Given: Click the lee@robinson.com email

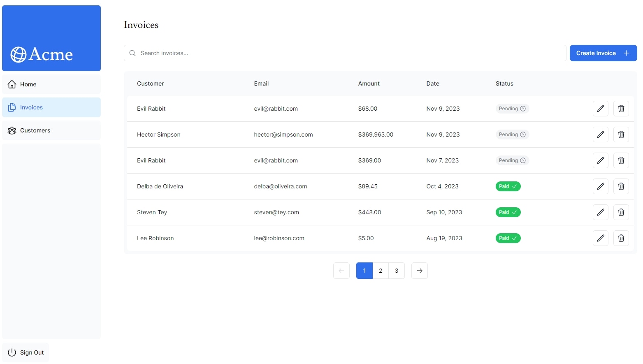Looking at the screenshot, I should click(x=279, y=238).
